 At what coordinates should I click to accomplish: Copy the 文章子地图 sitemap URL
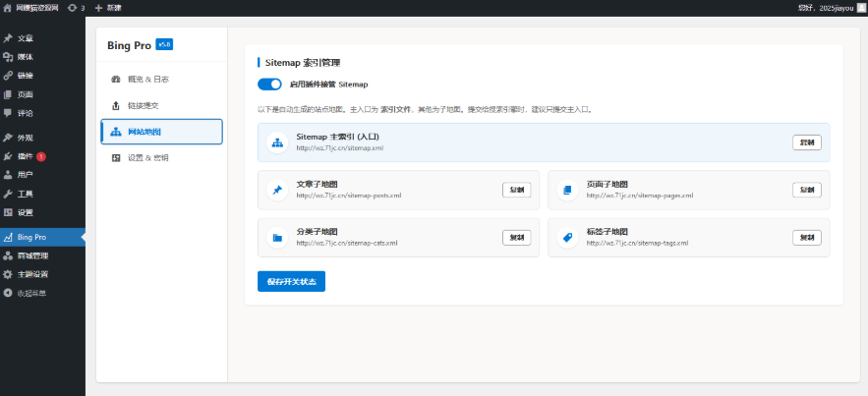click(516, 190)
